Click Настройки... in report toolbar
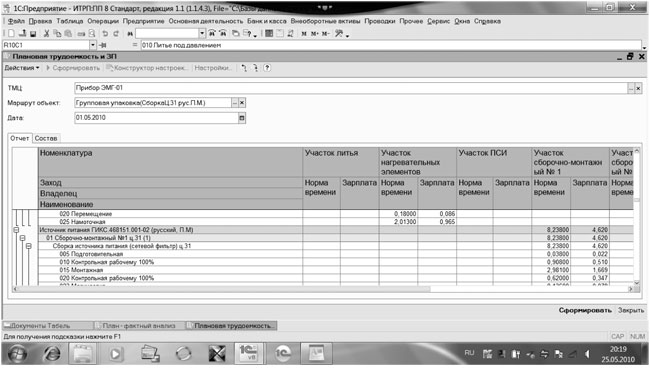Image resolution: width=650 pixels, height=370 pixels. click(x=213, y=68)
